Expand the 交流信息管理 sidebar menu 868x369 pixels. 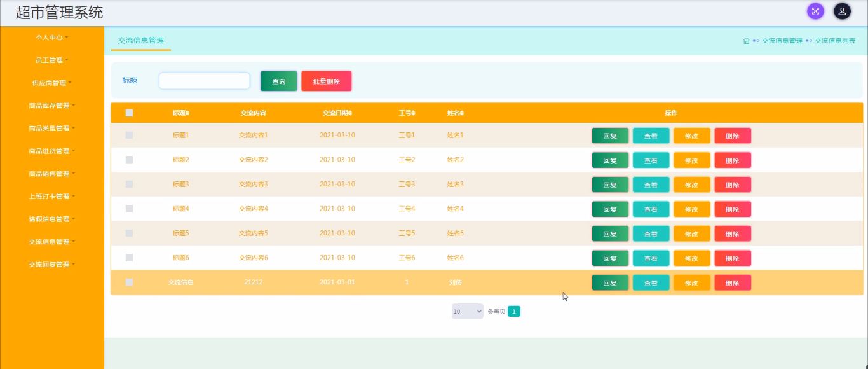[x=52, y=242]
